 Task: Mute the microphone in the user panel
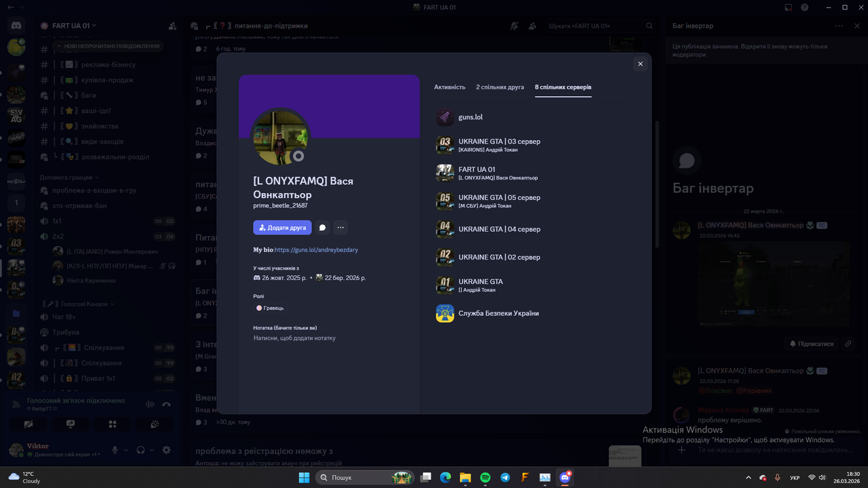tap(115, 450)
